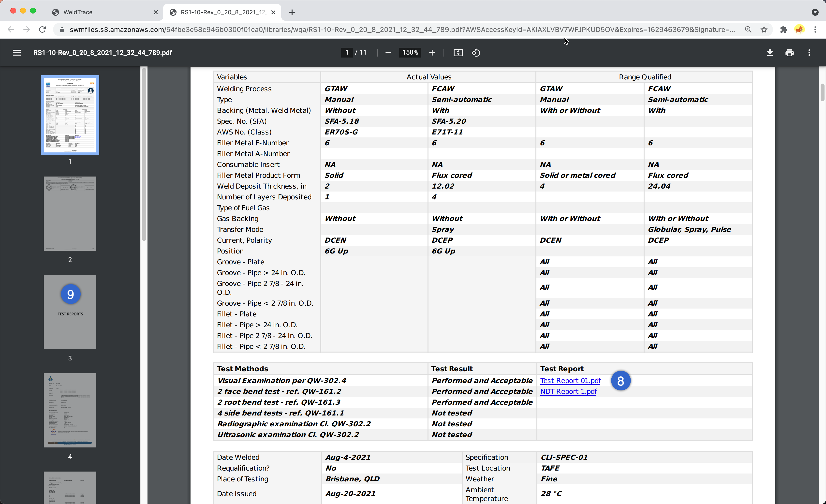Zoom out with the minus button

pos(388,53)
